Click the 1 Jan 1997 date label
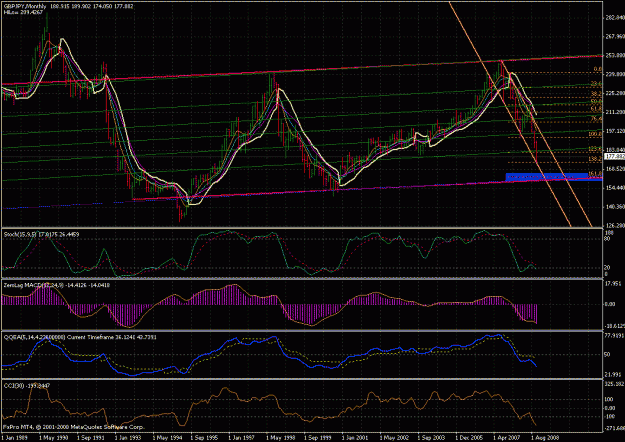Viewport: 625px width, 442px height. point(242,437)
